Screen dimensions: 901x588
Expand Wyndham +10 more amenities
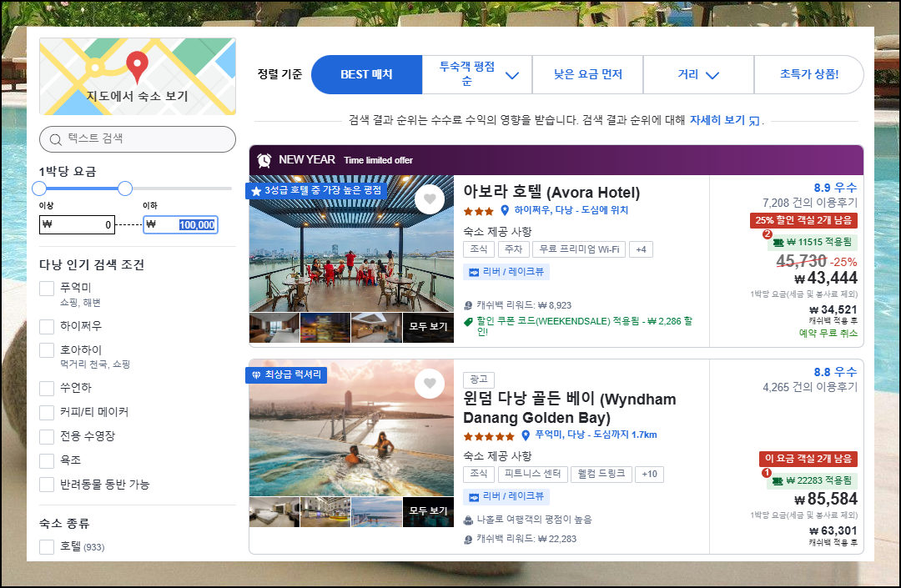click(649, 474)
